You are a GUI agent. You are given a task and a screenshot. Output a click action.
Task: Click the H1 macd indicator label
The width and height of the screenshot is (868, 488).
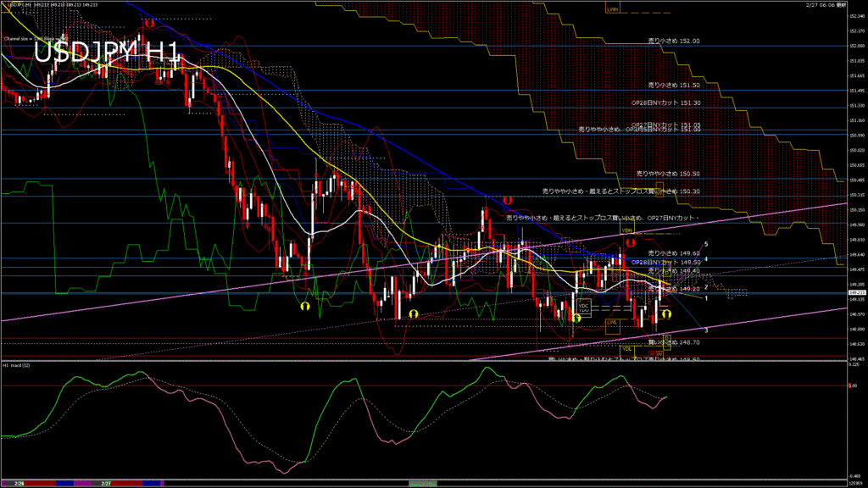click(x=17, y=365)
